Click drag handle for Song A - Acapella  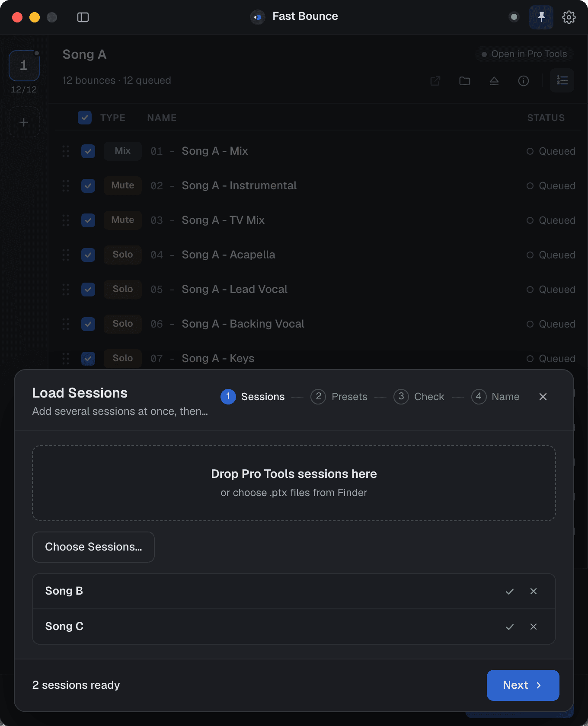click(66, 255)
